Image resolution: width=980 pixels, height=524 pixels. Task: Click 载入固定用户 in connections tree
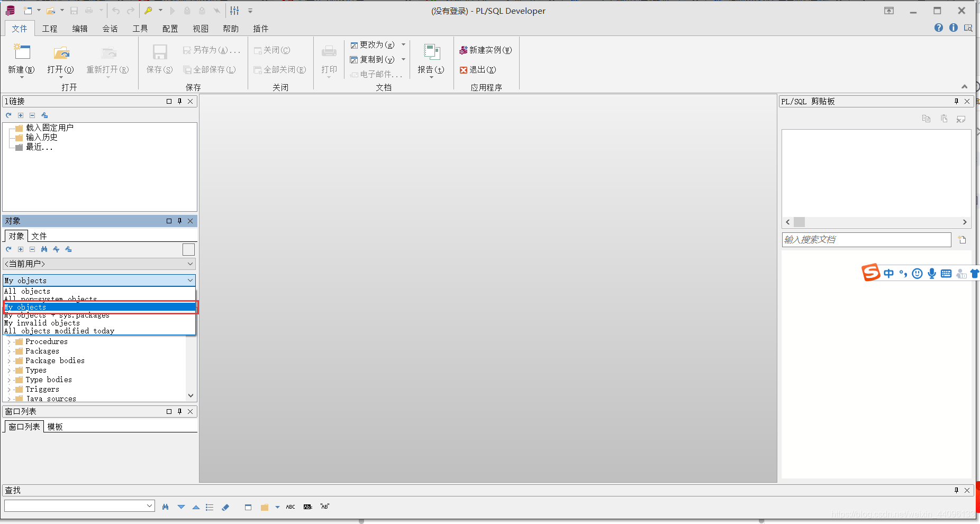pyautogui.click(x=50, y=128)
